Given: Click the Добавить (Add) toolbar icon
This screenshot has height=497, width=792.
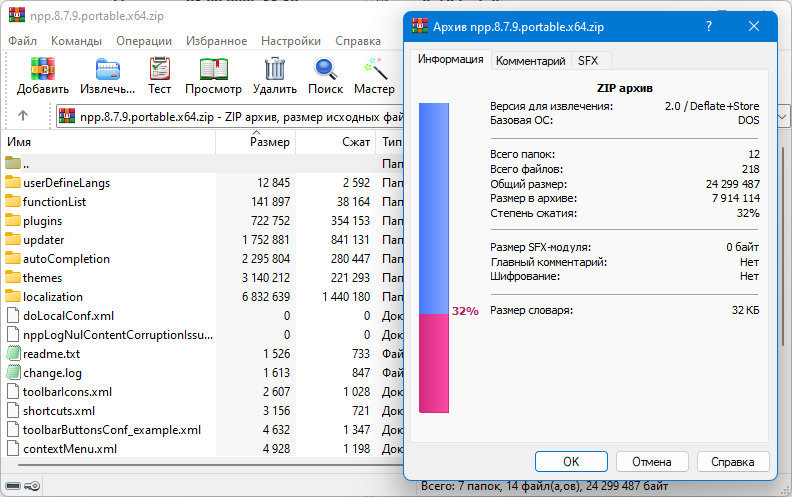Looking at the screenshot, I should click(42, 69).
